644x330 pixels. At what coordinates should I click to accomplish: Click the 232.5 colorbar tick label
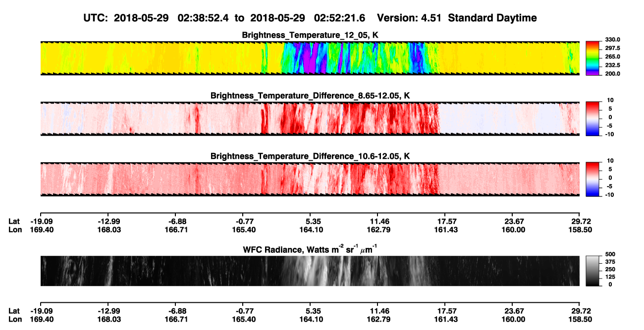click(x=612, y=65)
